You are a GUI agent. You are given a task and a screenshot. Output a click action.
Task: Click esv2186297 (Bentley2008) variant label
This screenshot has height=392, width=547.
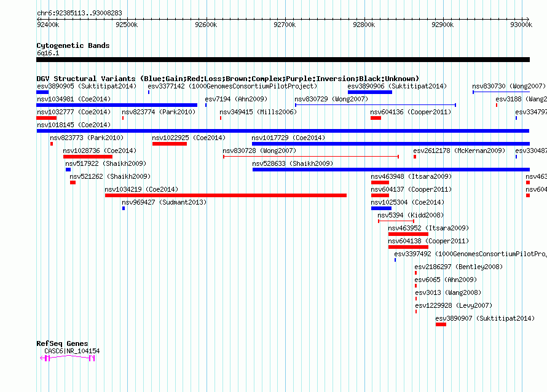pos(458,267)
